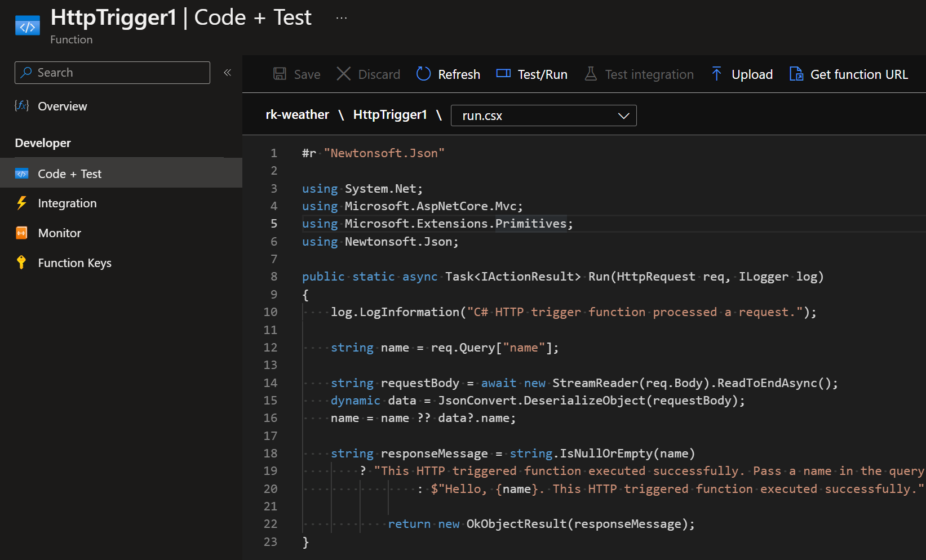Viewport: 926px width, 560px height.
Task: Click the Function Keys key icon
Action: 21,263
